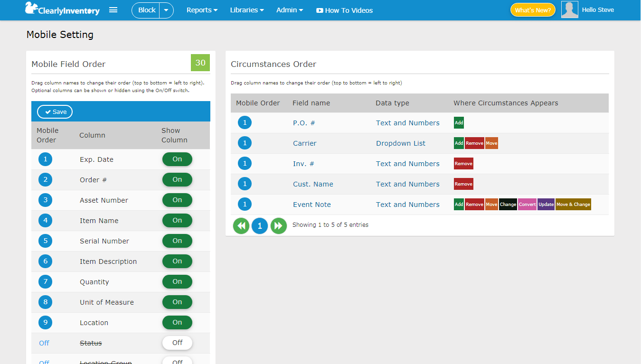Expand the Block dropdown arrow
Screen dimensions: 641x364
tap(166, 10)
